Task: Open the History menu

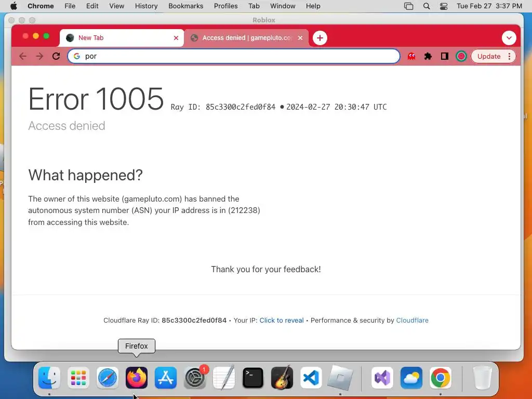Action: coord(146,6)
